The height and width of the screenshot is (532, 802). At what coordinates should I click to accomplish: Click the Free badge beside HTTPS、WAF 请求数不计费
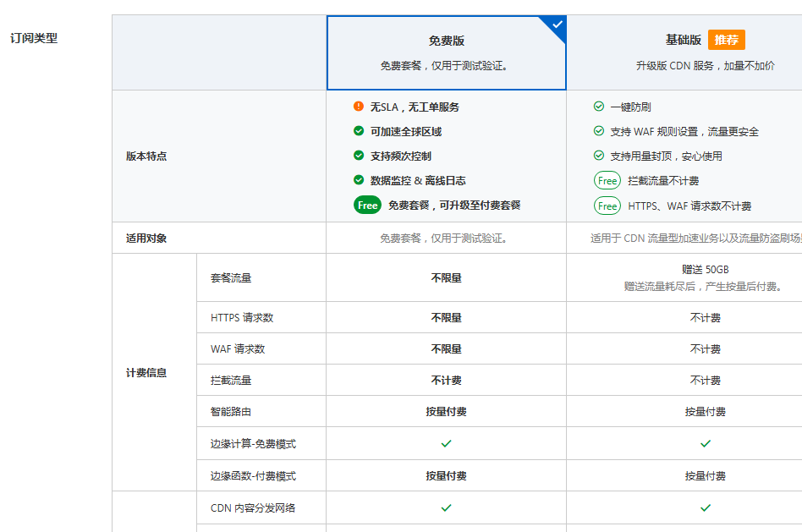pyautogui.click(x=607, y=206)
